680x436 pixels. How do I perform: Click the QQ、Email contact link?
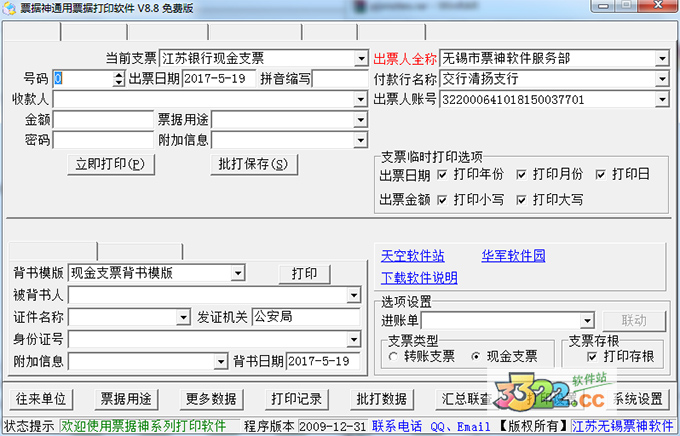click(460, 426)
